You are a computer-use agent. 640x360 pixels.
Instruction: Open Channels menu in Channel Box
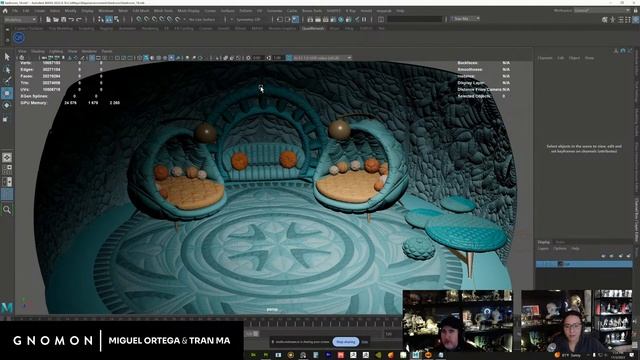544,58
